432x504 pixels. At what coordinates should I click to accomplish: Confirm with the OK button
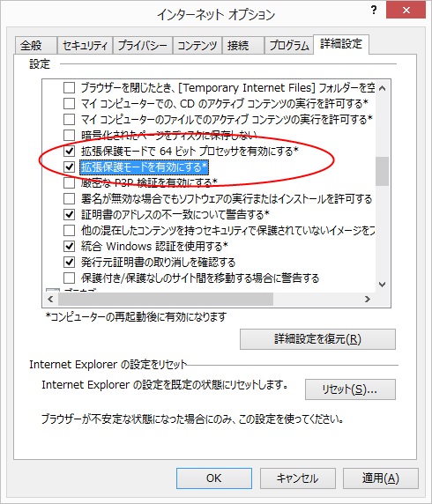click(x=214, y=478)
